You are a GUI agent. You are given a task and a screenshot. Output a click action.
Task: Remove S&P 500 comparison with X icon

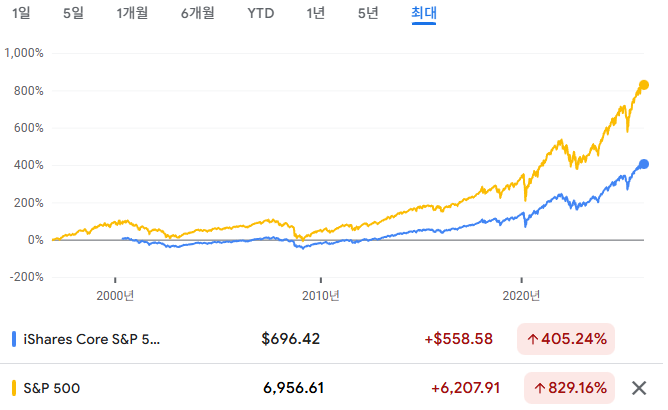point(640,387)
